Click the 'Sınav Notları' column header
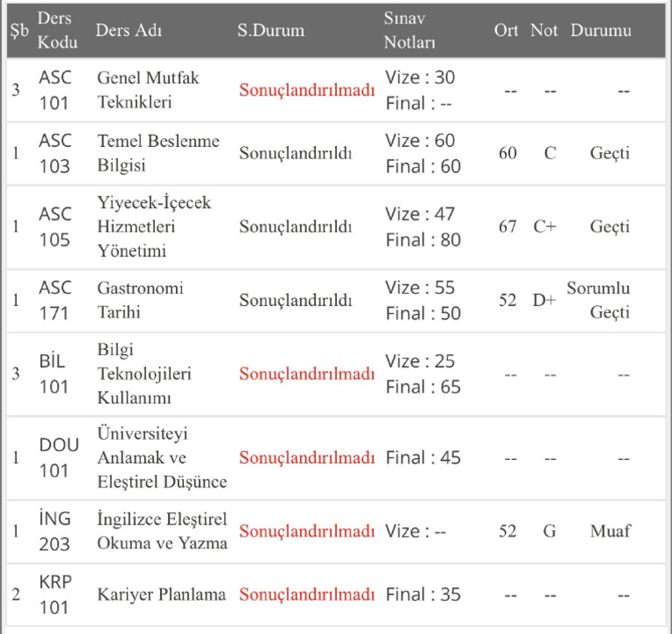672x634 pixels. pyautogui.click(x=409, y=30)
